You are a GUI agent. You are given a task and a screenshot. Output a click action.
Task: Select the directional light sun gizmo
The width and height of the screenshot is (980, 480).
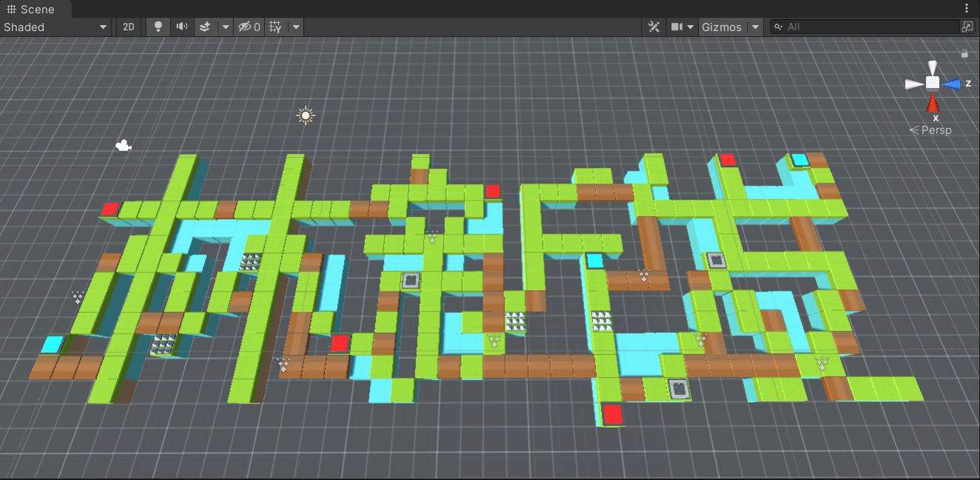305,115
